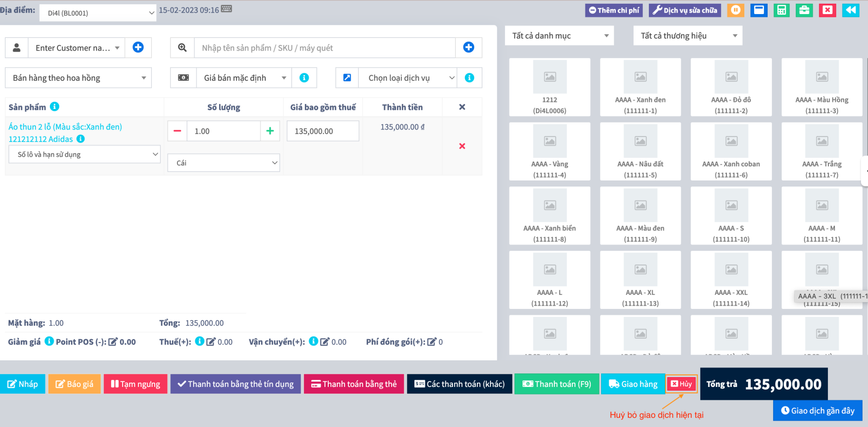Expand Số lô và hạn sử dụng dropdown
The height and width of the screenshot is (427, 868).
tap(85, 154)
